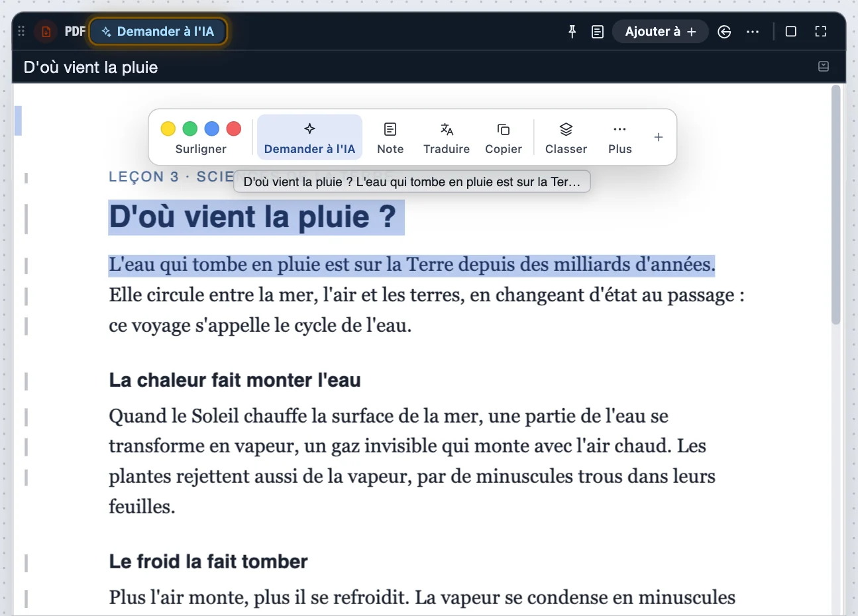Screen dimensions: 858x616
Task: Pin the card with the pushpin icon
Action: [572, 31]
